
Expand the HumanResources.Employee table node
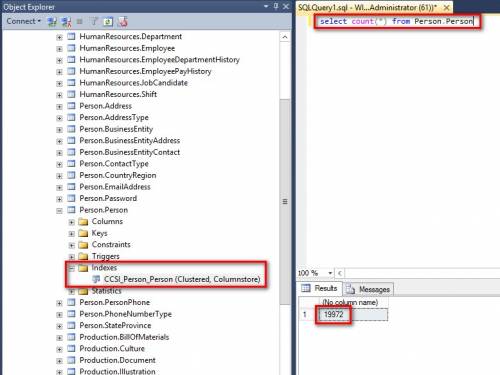[x=59, y=49]
